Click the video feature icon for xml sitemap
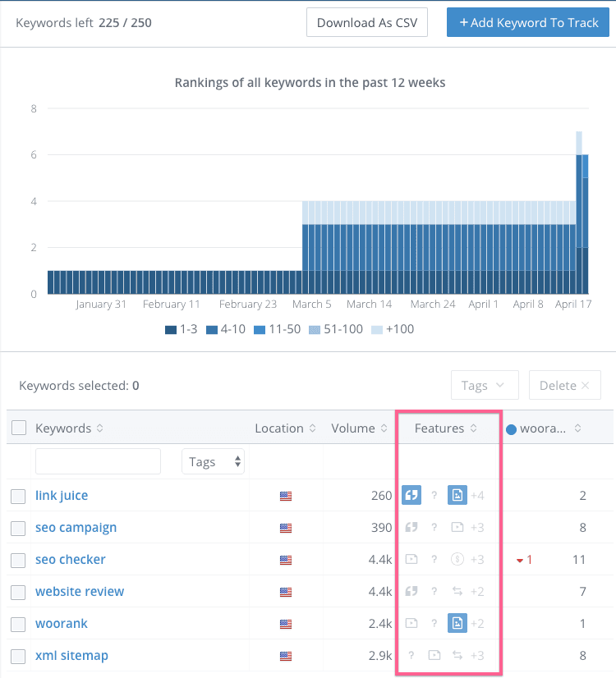 (434, 655)
